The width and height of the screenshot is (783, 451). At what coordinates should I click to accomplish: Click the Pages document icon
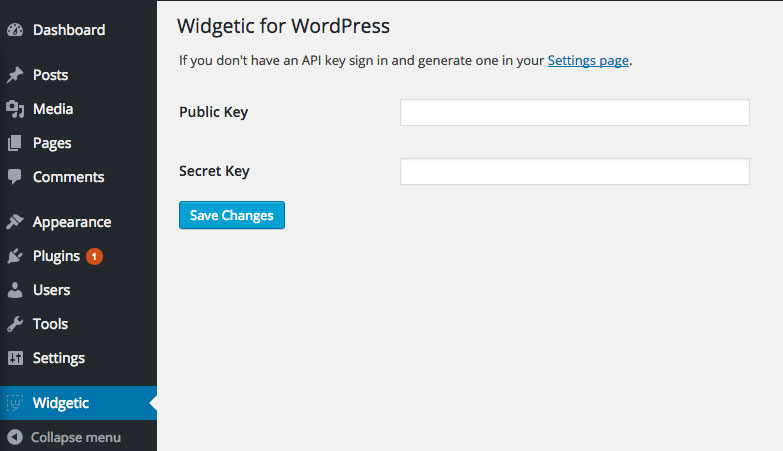tap(15, 143)
